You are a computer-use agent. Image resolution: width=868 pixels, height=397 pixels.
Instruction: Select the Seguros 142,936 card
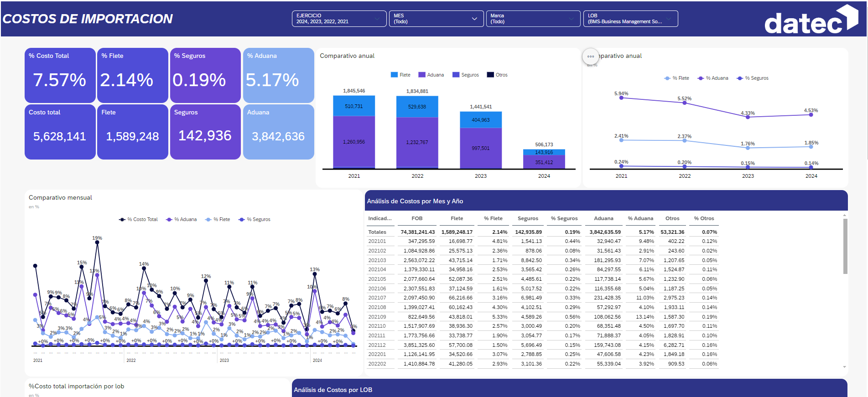[x=205, y=132]
